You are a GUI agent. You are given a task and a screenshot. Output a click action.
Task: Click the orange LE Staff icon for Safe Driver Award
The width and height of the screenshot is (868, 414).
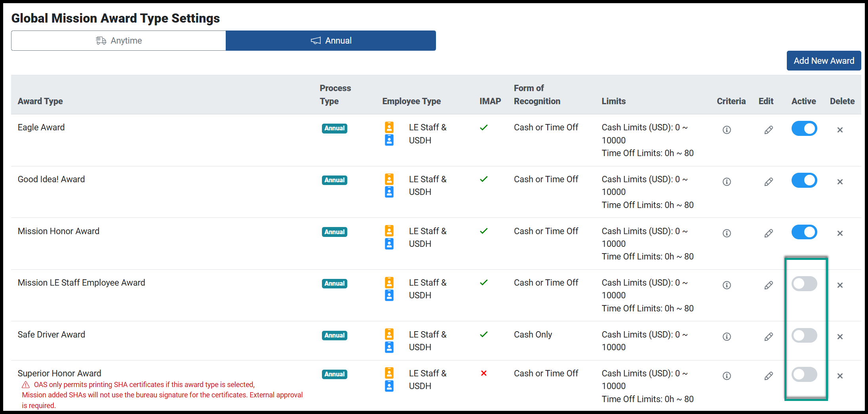pos(389,334)
